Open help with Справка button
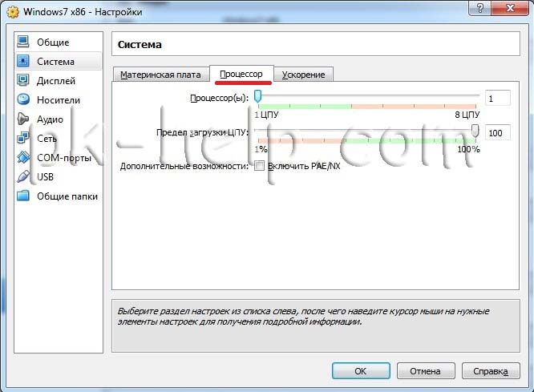The width and height of the screenshot is (534, 392). click(x=491, y=371)
